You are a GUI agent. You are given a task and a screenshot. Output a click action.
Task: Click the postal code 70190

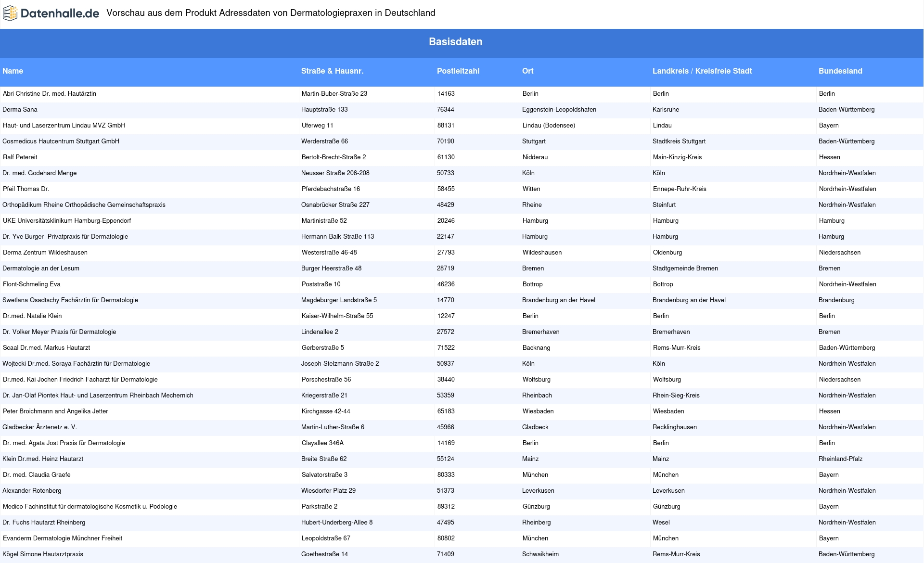point(446,141)
